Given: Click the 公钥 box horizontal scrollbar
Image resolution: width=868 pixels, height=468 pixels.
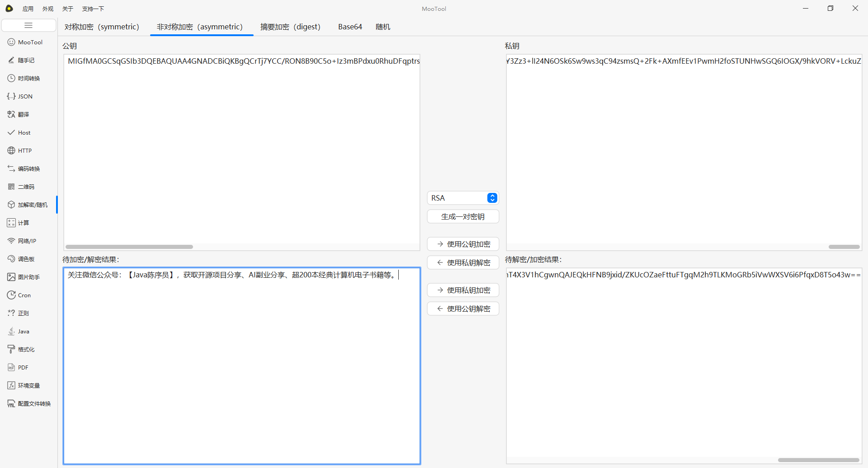Looking at the screenshot, I should 129,247.
